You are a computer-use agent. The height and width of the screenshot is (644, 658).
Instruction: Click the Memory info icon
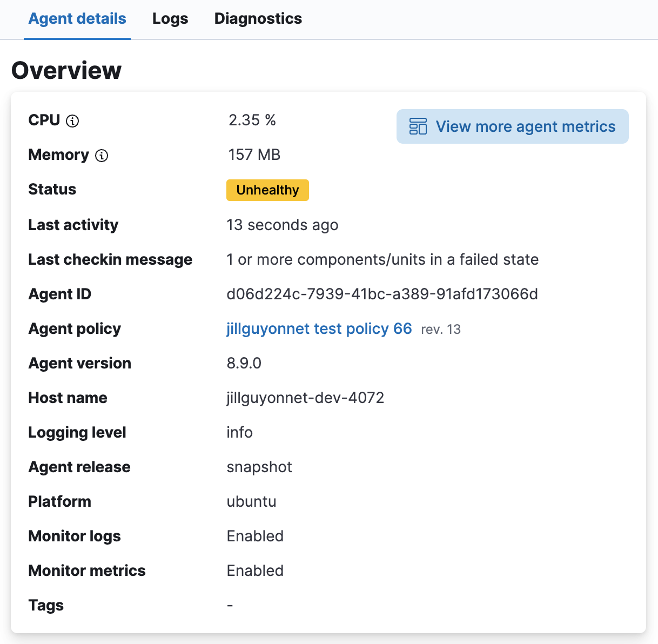[x=100, y=156]
